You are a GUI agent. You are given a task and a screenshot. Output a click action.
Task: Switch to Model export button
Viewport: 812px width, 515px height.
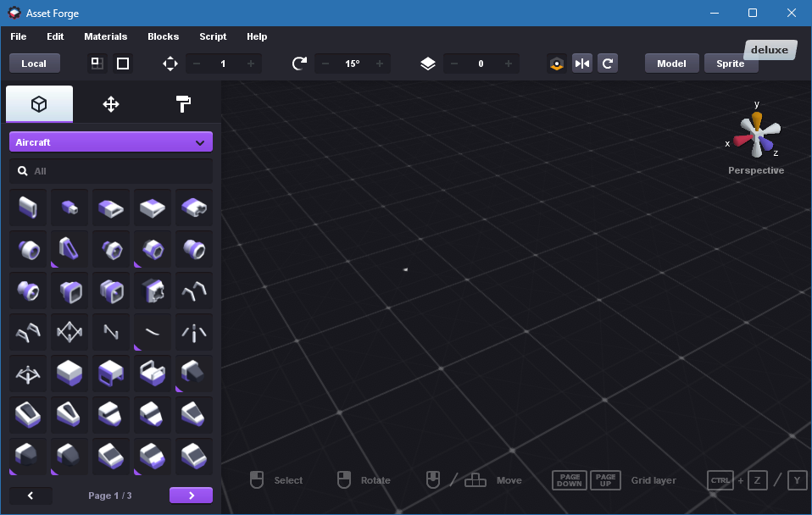671,64
